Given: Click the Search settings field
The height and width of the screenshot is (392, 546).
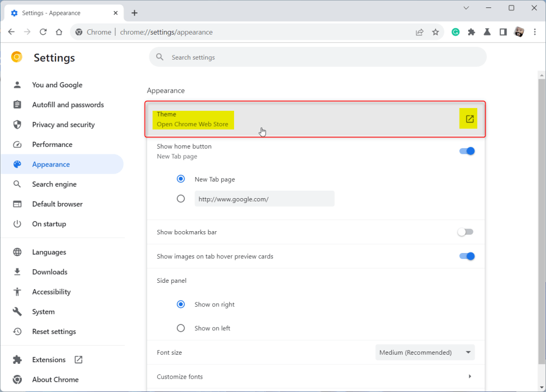Looking at the screenshot, I should [317, 57].
